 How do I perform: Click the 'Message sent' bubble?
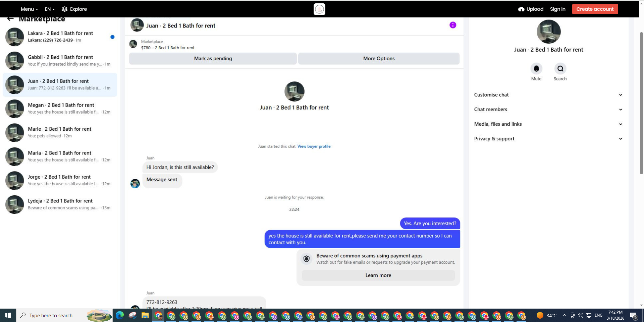coord(162,180)
